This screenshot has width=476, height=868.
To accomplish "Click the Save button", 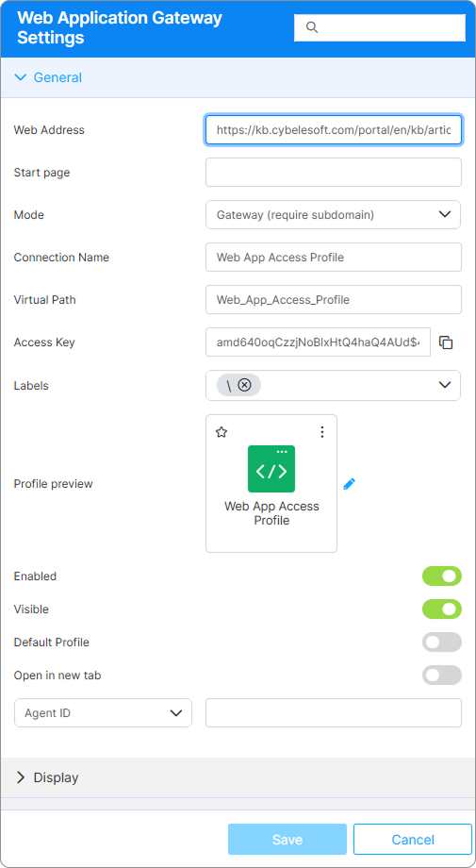I will (x=287, y=839).
